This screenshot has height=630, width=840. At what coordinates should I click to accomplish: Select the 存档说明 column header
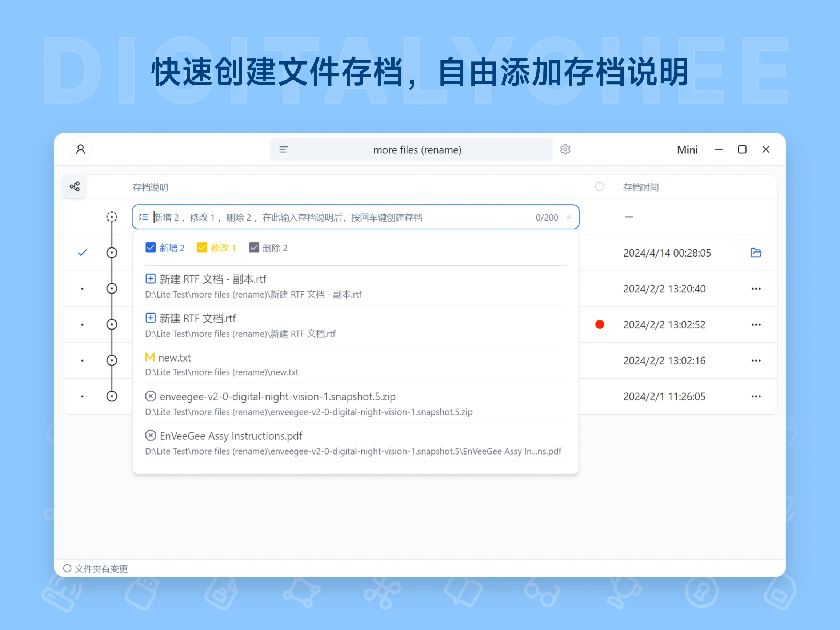tap(151, 187)
